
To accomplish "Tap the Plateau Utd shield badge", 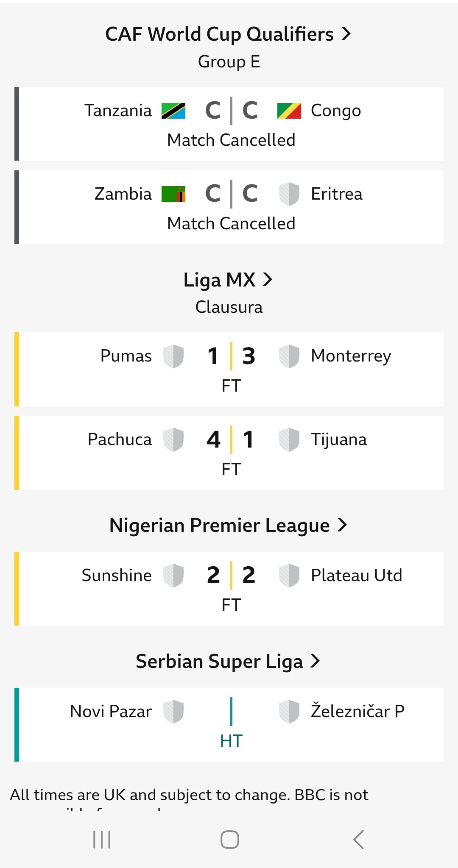I will (289, 575).
